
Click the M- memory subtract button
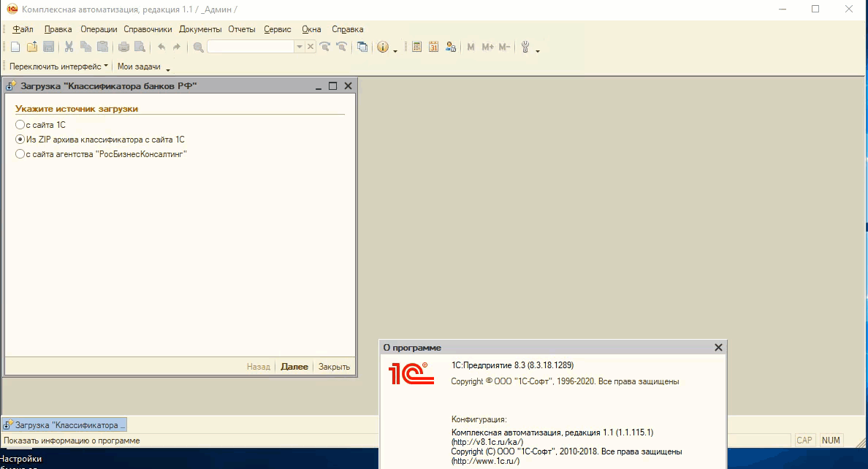click(503, 47)
